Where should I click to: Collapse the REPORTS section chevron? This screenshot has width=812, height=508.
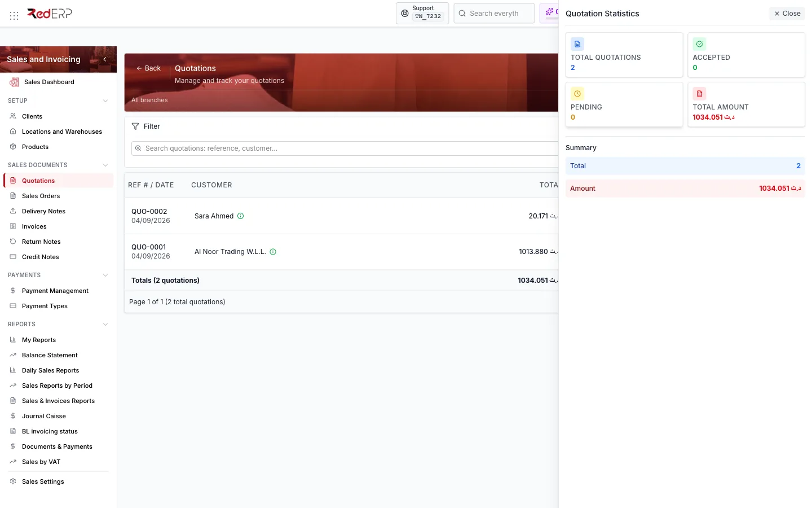(x=105, y=325)
